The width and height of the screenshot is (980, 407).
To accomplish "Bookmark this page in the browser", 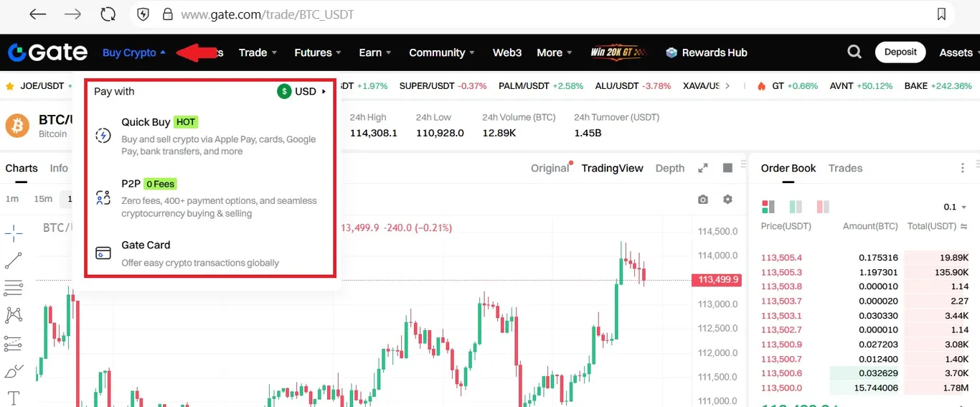I will pos(942,14).
